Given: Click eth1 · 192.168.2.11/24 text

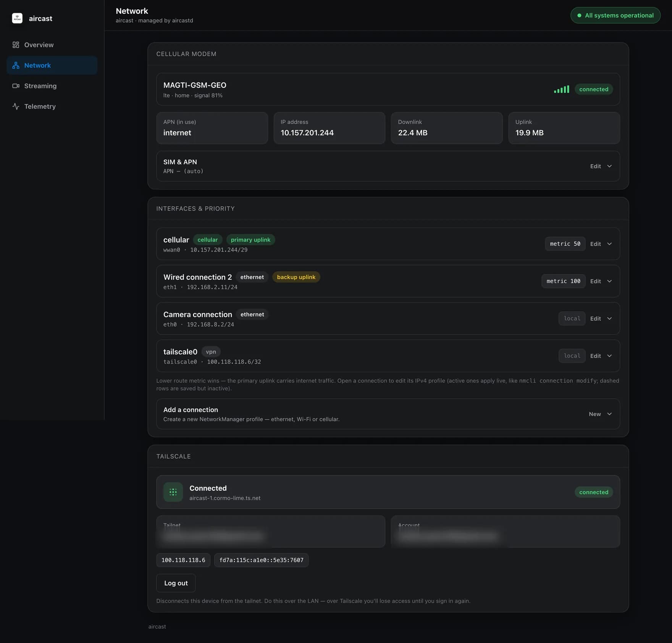Looking at the screenshot, I should pos(200,287).
